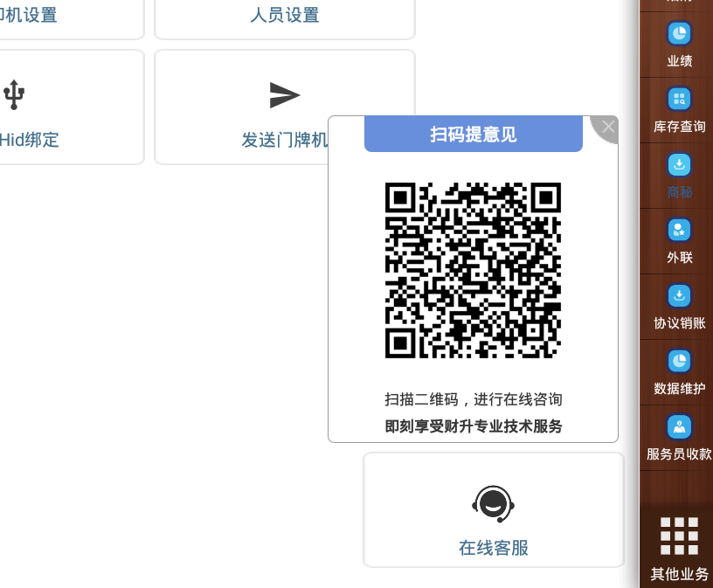This screenshot has height=588, width=713.
Task: Click the paper-plane 发送门牌机 icon
Action: click(x=285, y=95)
